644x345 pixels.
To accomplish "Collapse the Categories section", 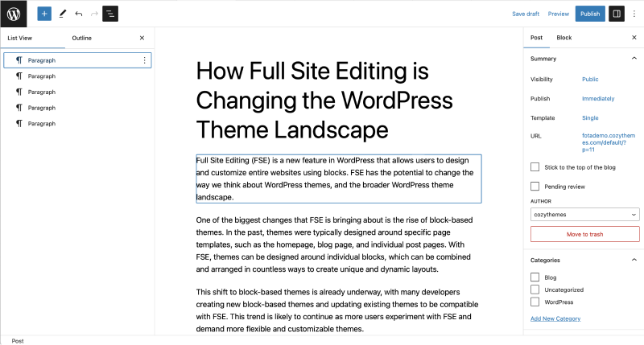I will click(x=634, y=261).
